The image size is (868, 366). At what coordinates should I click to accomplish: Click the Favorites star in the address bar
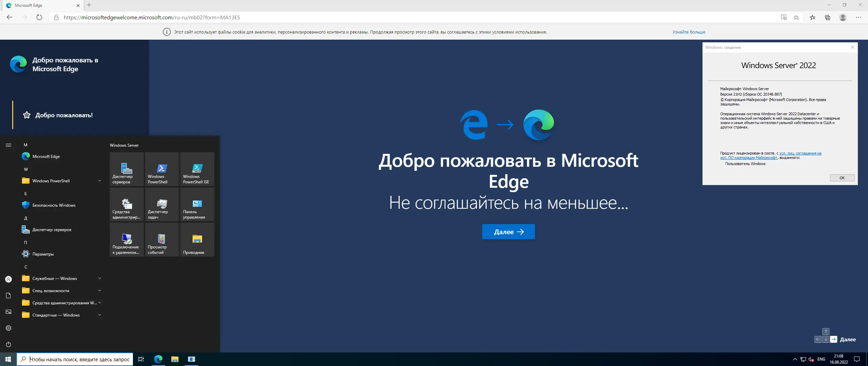[x=796, y=17]
